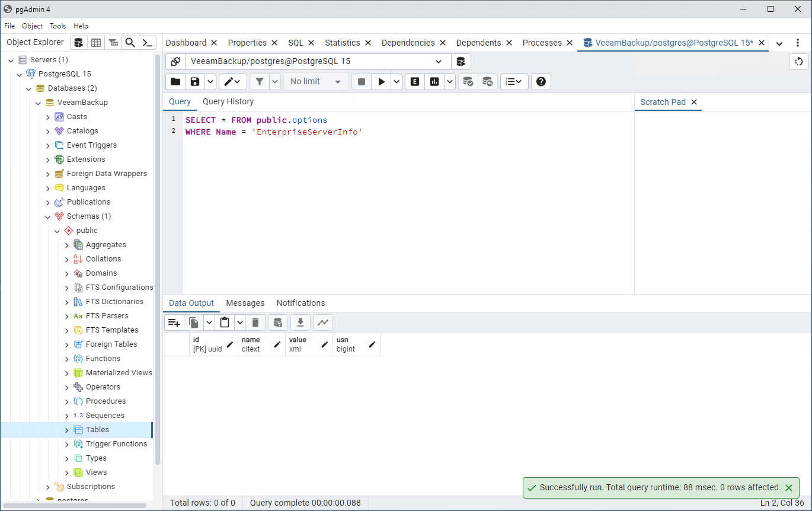Edit the name column pencil icon
This screenshot has height=511, width=812.
pos(277,344)
